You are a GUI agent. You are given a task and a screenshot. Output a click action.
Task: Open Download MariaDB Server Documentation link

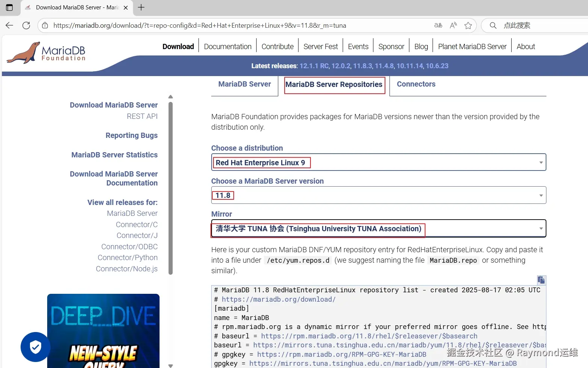(x=114, y=178)
